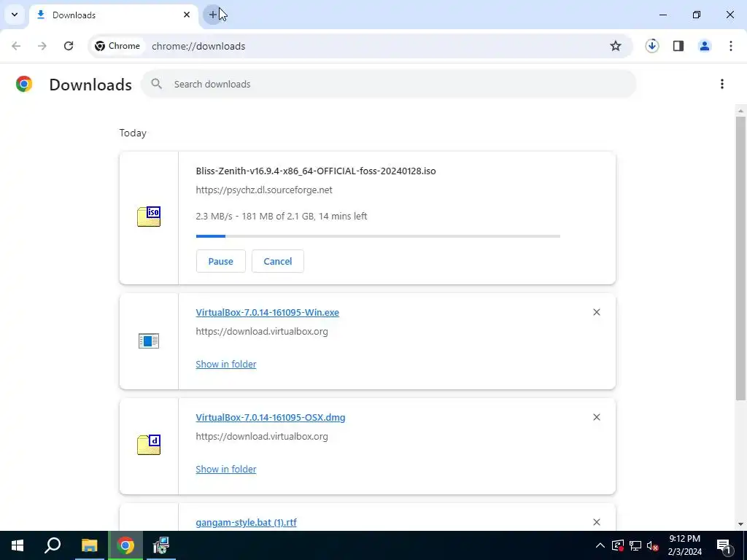Screen dimensions: 747x560
Task: Open VirtualBox-7.0.14-161095-OSX.dmg link
Action: click(x=271, y=418)
